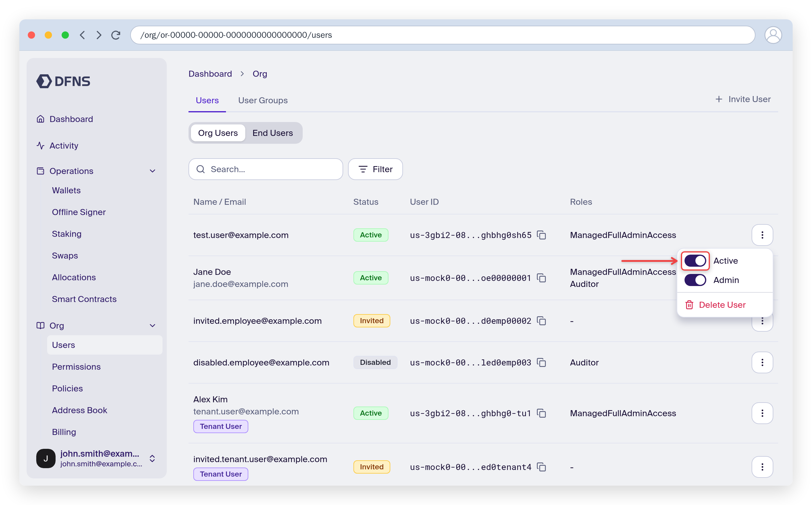Copy user ID for disabled.employee@example.com

[541, 362]
